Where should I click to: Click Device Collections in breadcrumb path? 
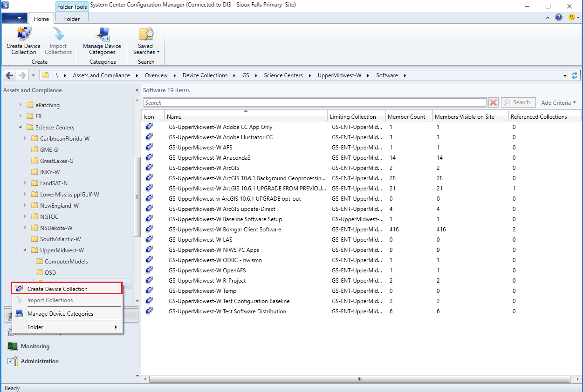click(205, 75)
